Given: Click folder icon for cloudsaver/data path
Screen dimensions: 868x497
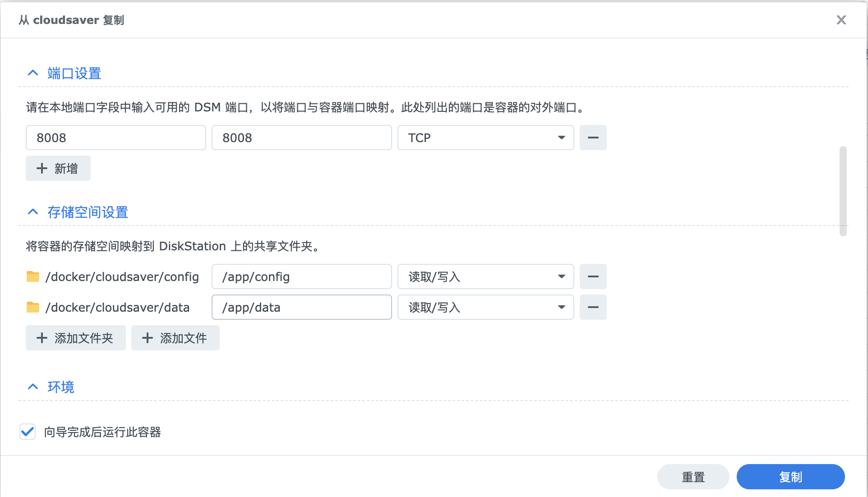Looking at the screenshot, I should click(33, 307).
